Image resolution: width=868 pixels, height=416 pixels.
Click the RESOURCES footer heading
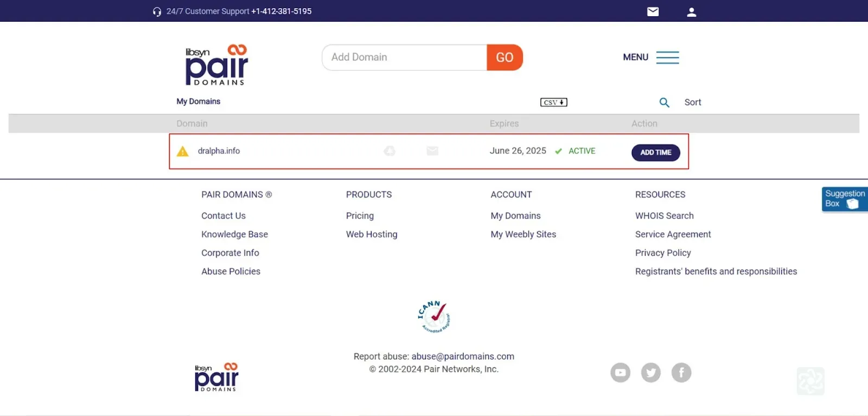660,195
